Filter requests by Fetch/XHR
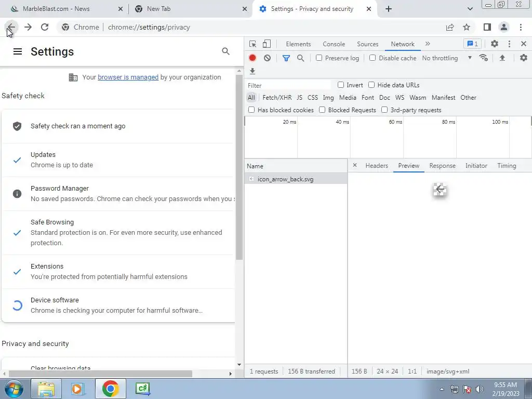 pos(277,98)
